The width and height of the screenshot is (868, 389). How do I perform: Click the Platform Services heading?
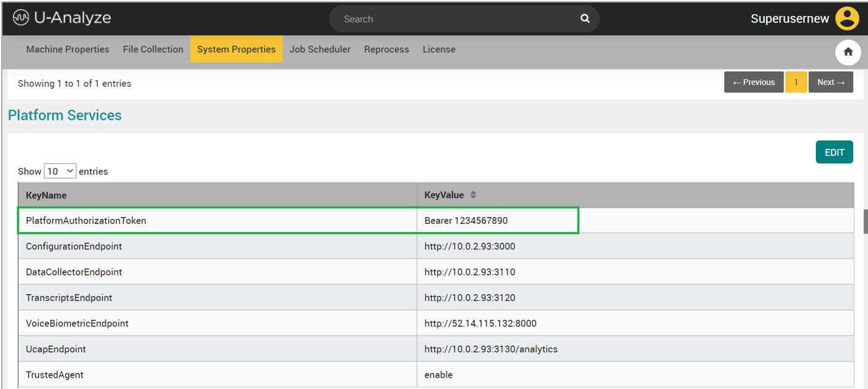[65, 115]
